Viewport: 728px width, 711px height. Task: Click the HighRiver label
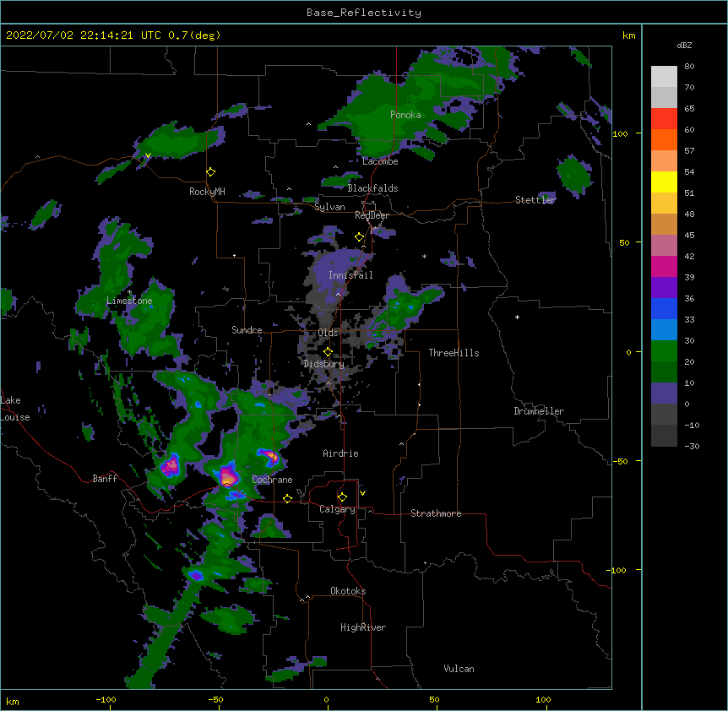click(x=363, y=627)
